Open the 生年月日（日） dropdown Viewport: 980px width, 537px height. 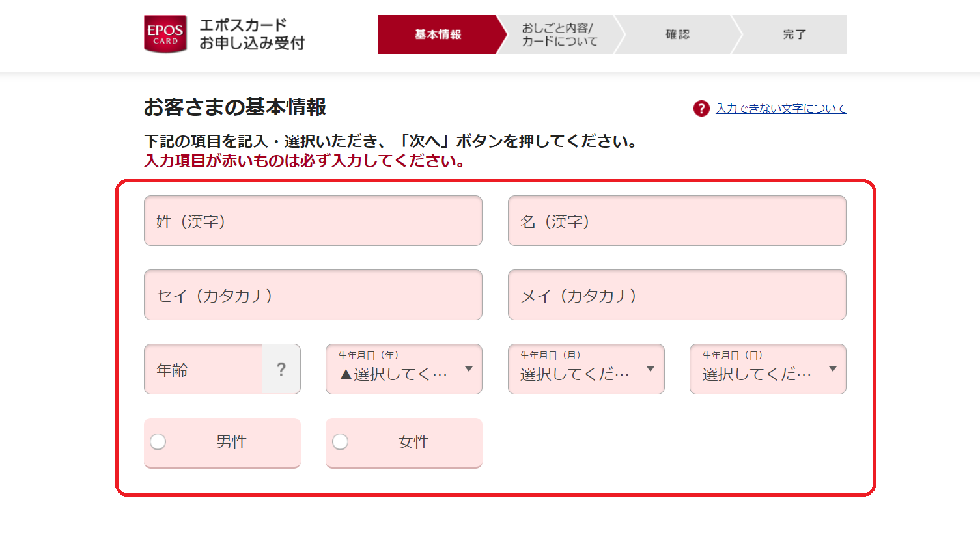768,369
